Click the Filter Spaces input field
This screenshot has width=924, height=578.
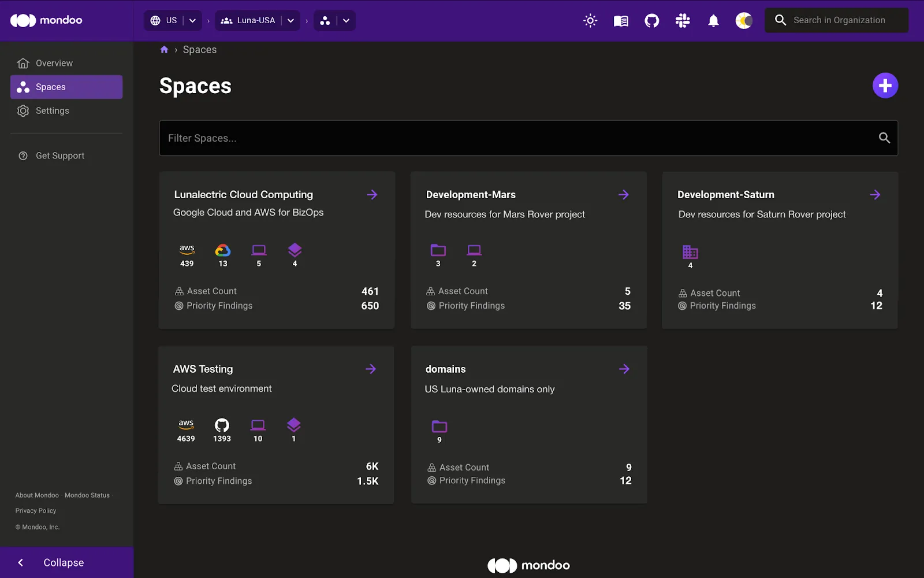click(x=528, y=138)
